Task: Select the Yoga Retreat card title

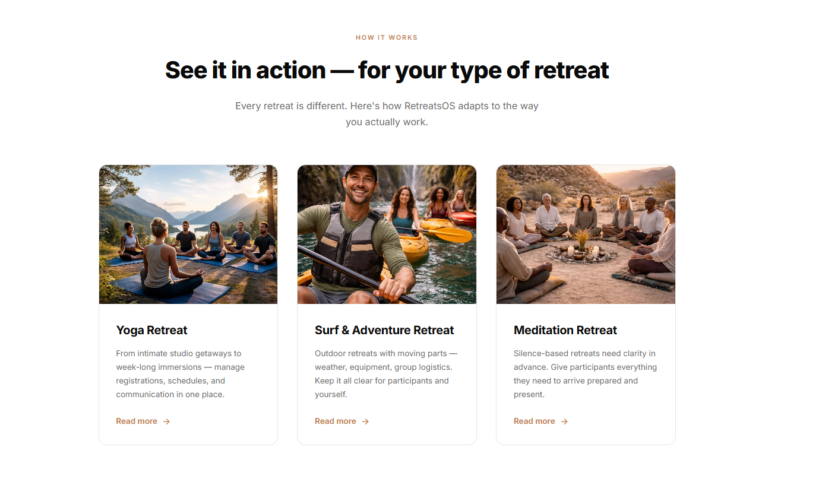Action: pyautogui.click(x=151, y=330)
